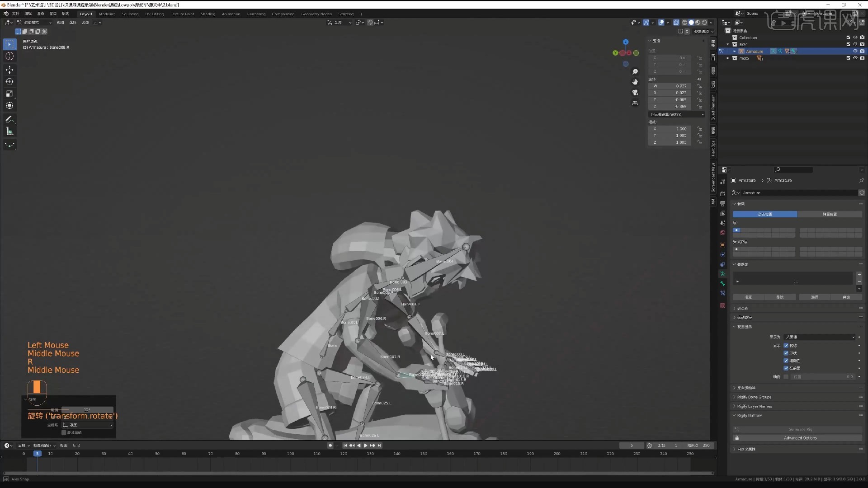Screen dimensions: 868x488
Task: Open the quaternion rotation mode dropdown
Action: tap(676, 114)
